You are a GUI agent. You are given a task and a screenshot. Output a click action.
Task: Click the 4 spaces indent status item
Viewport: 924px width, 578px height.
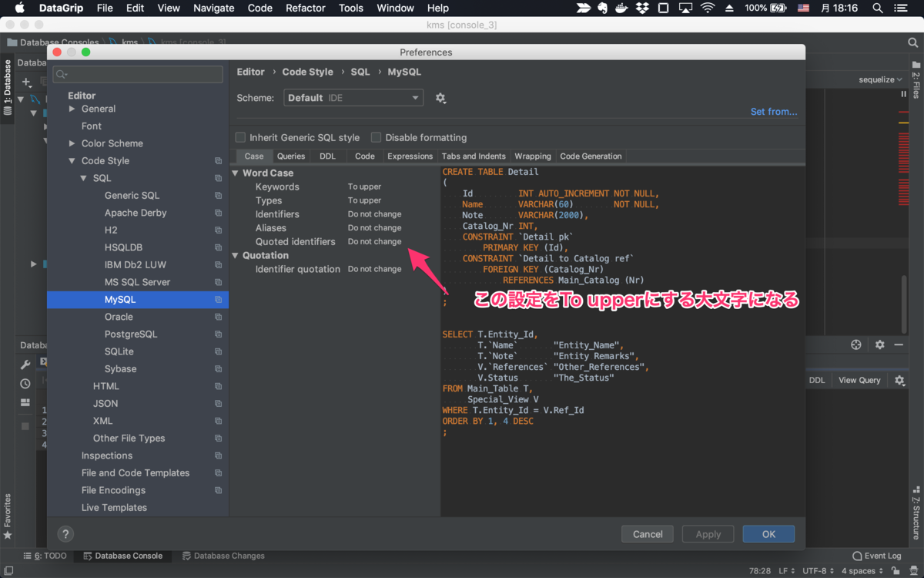(862, 571)
